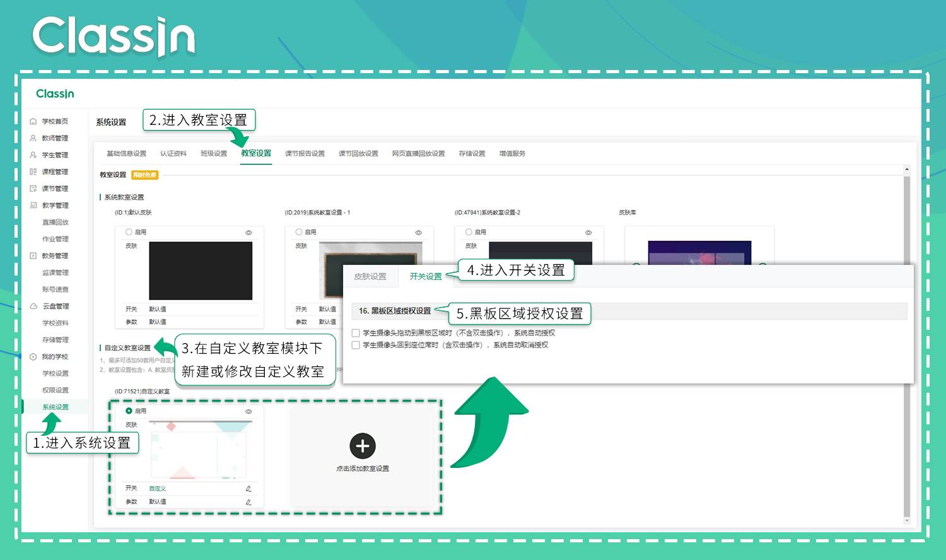Click the 学生管理 person icon
Viewport: 946px width, 560px height.
33,155
